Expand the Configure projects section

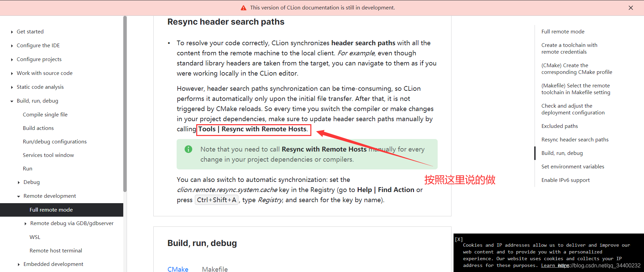coord(12,59)
